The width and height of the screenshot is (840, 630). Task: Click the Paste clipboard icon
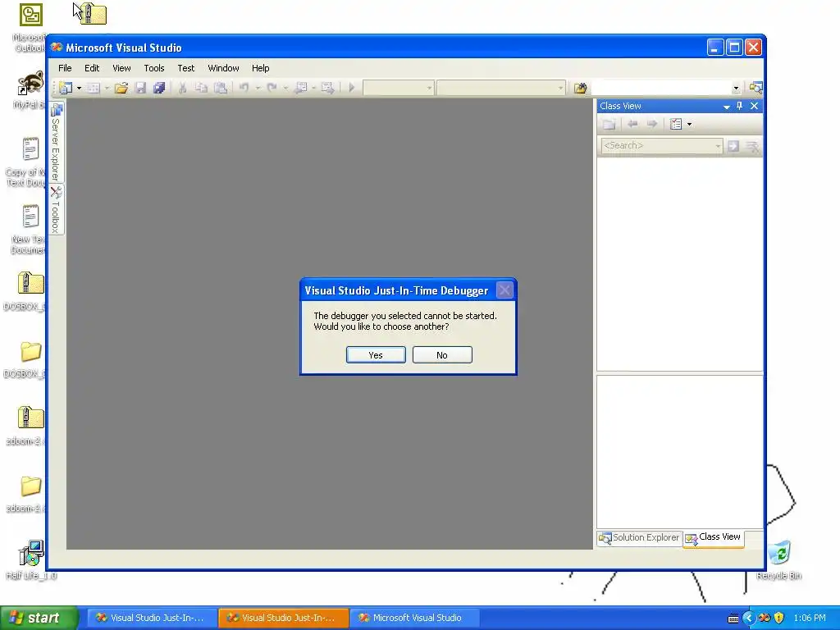220,88
